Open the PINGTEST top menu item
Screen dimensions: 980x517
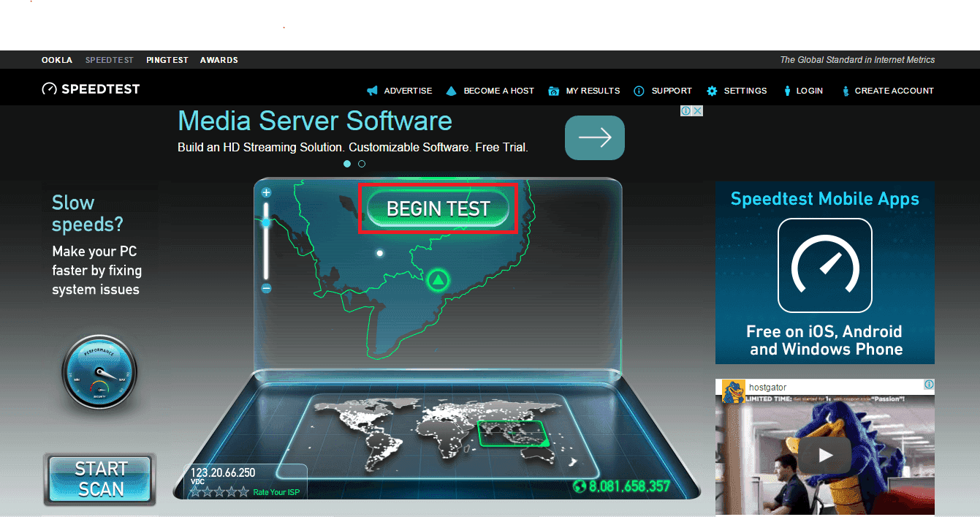click(x=167, y=60)
